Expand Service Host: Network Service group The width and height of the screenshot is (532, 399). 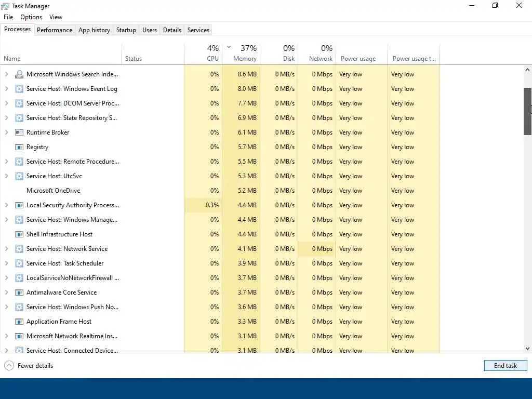point(6,249)
